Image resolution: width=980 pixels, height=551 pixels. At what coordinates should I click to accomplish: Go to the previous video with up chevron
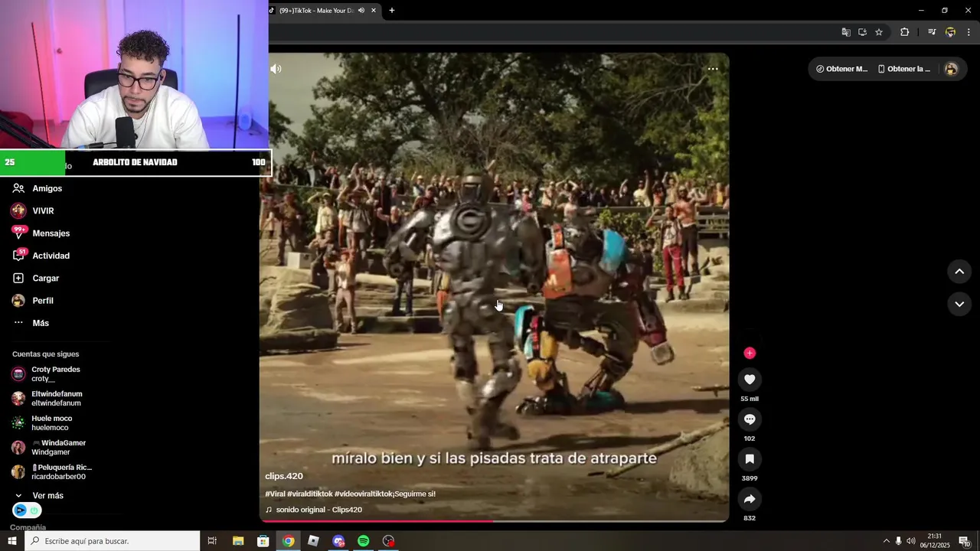959,272
